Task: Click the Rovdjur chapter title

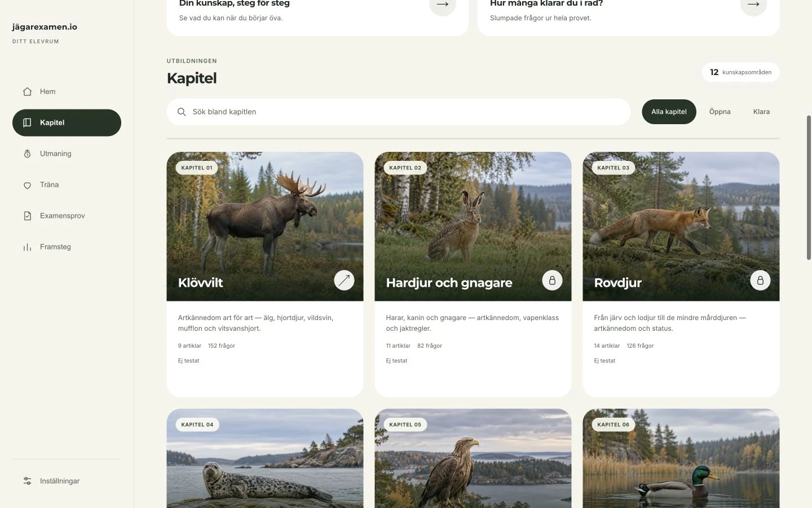Action: tap(617, 283)
